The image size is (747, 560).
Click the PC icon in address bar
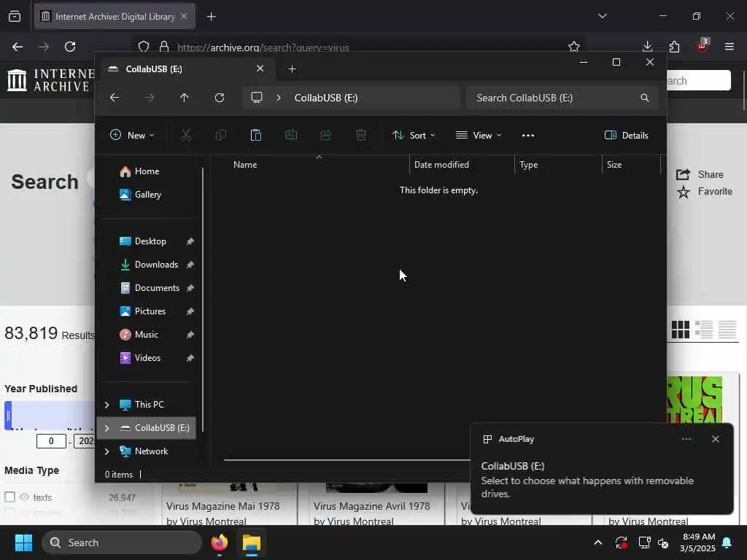pos(257,98)
